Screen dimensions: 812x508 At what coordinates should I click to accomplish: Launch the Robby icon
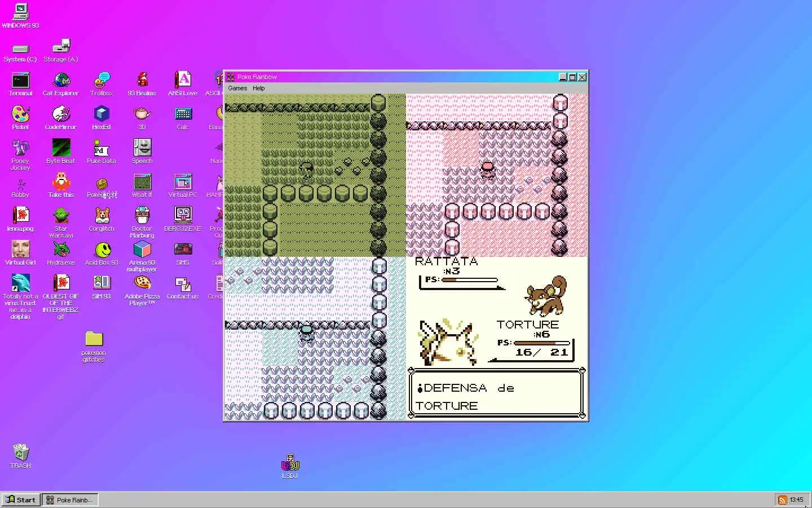(x=20, y=189)
